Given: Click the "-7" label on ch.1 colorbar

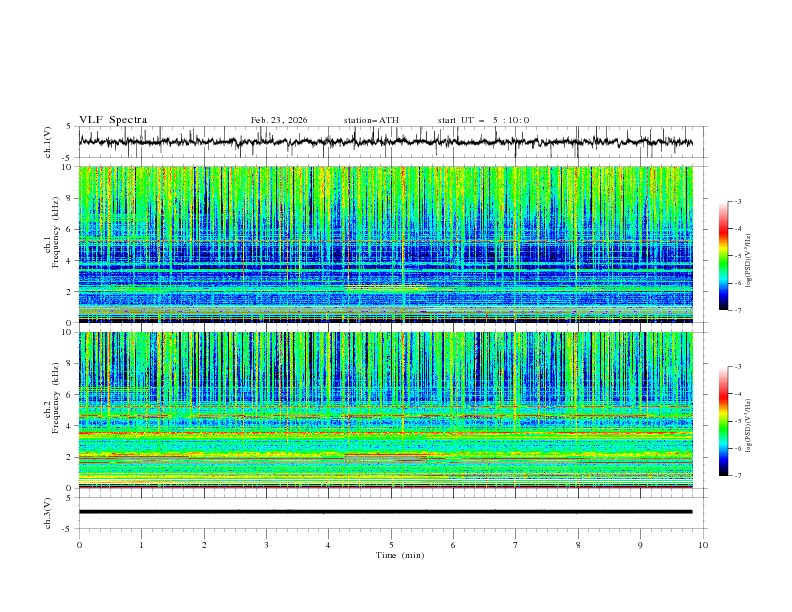Looking at the screenshot, I should [737, 310].
